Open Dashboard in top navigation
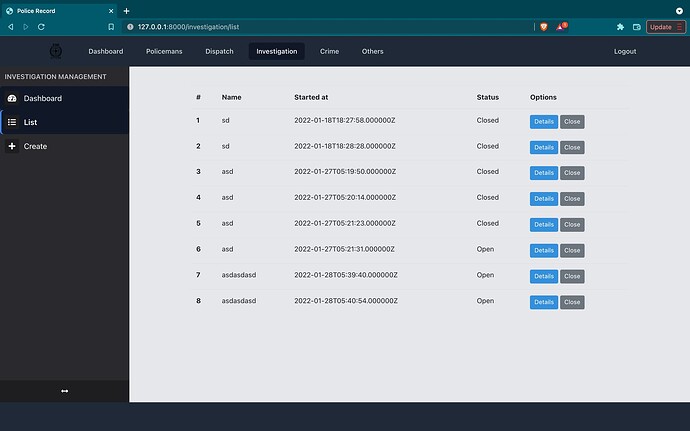Viewport: 690px width, 431px height. 106,51
